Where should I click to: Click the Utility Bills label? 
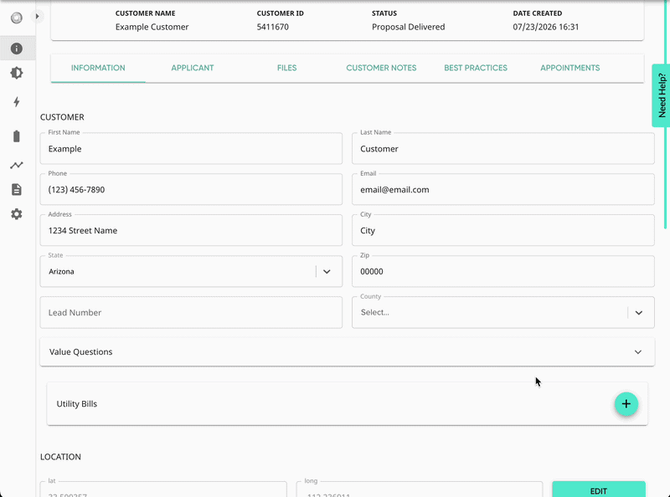point(77,404)
